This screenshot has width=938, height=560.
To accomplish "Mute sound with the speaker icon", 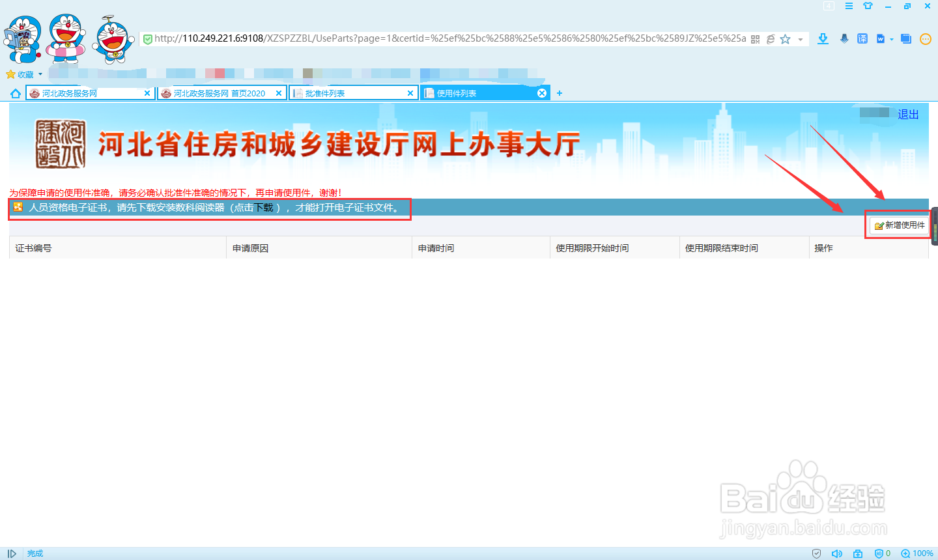I will point(837,553).
